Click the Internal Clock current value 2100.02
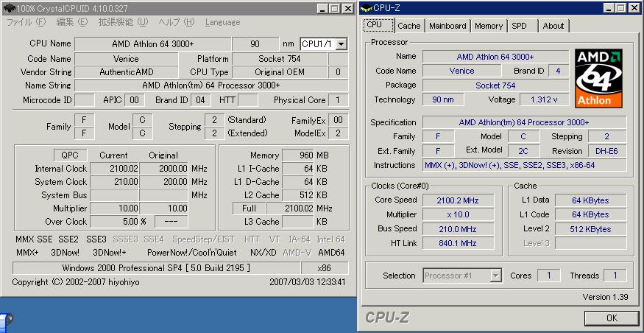The height and width of the screenshot is (333, 644). click(115, 169)
